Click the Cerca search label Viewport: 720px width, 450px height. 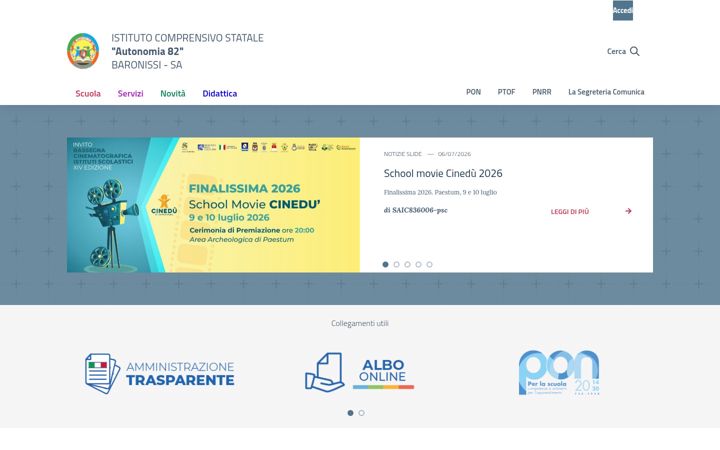click(x=616, y=51)
